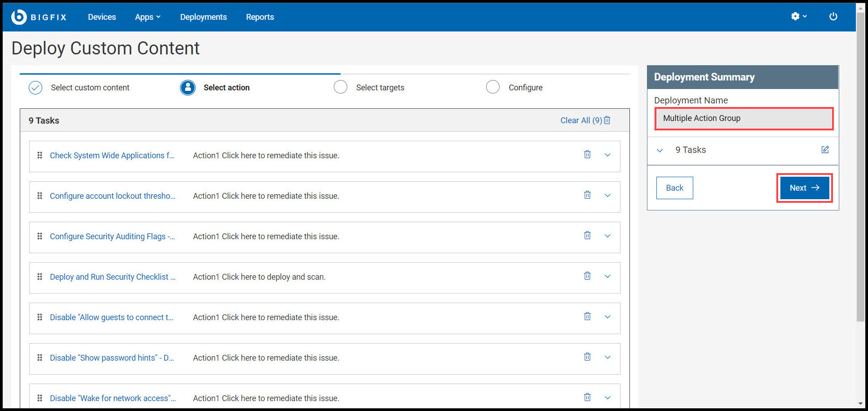Remove the Configure Security Auditing Flags task
The height and width of the screenshot is (411, 868).
point(587,235)
